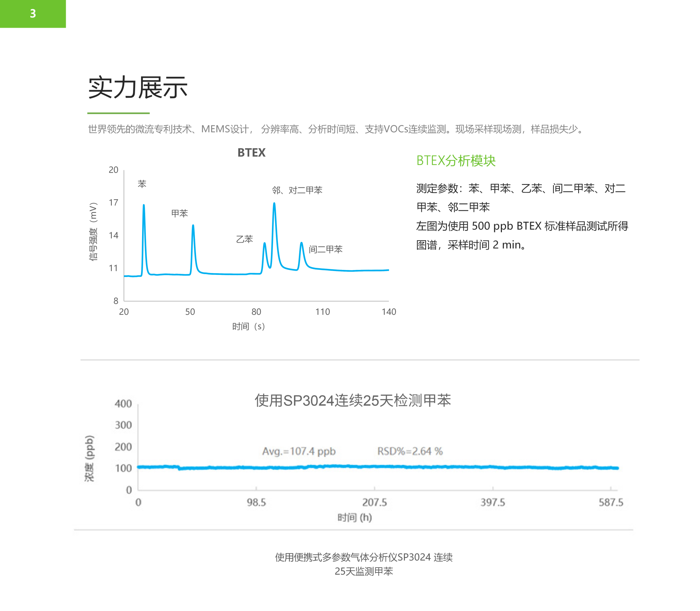Image resolution: width=700 pixels, height=611 pixels.
Task: Click the Avg.=107.4 ppb annotation
Action: 299,451
